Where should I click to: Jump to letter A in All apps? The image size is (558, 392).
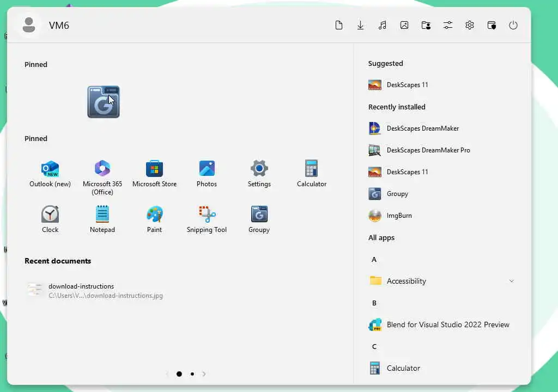[x=374, y=259]
